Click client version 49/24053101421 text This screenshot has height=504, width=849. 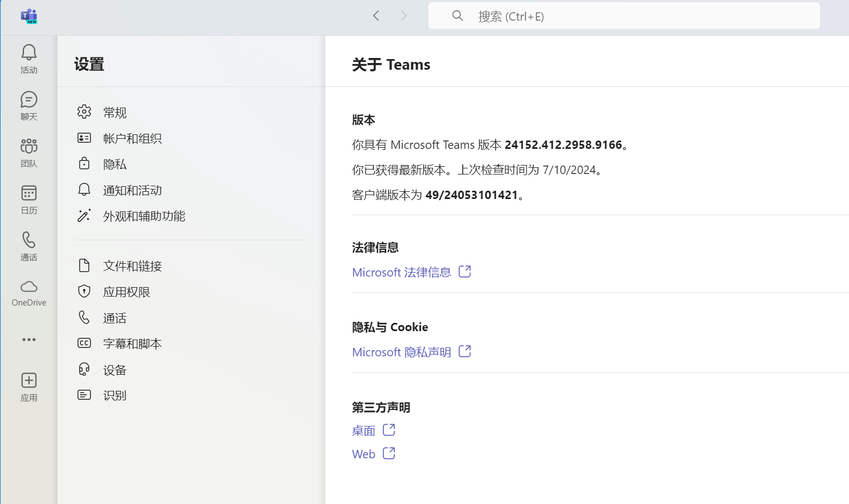[x=472, y=195]
